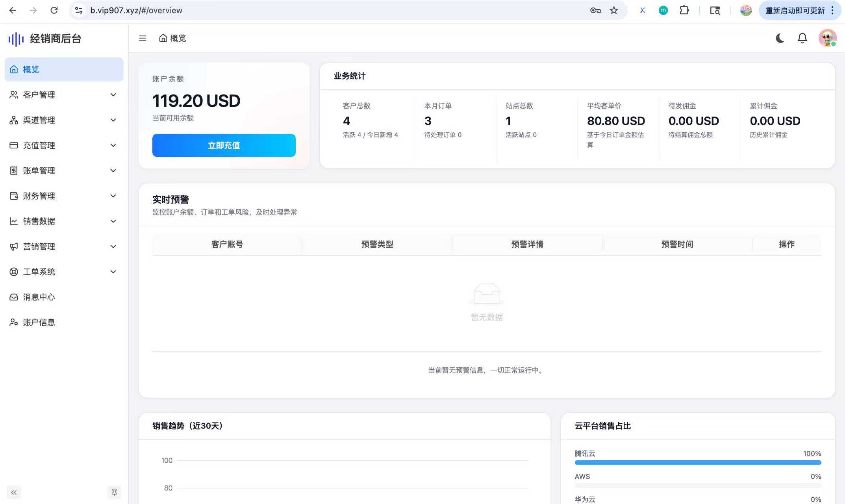
Task: Expand the 工单系统 chevron
Action: (x=113, y=272)
